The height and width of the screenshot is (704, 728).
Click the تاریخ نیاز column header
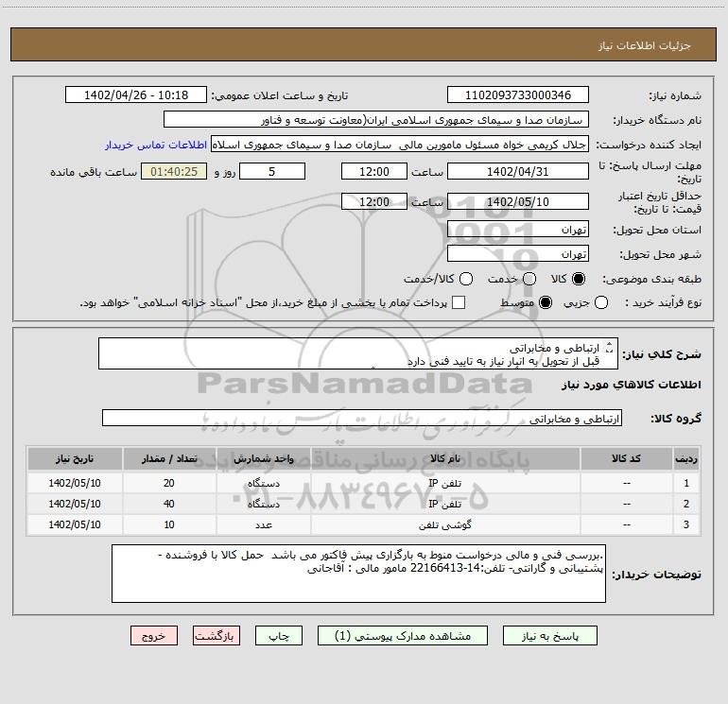point(75,458)
